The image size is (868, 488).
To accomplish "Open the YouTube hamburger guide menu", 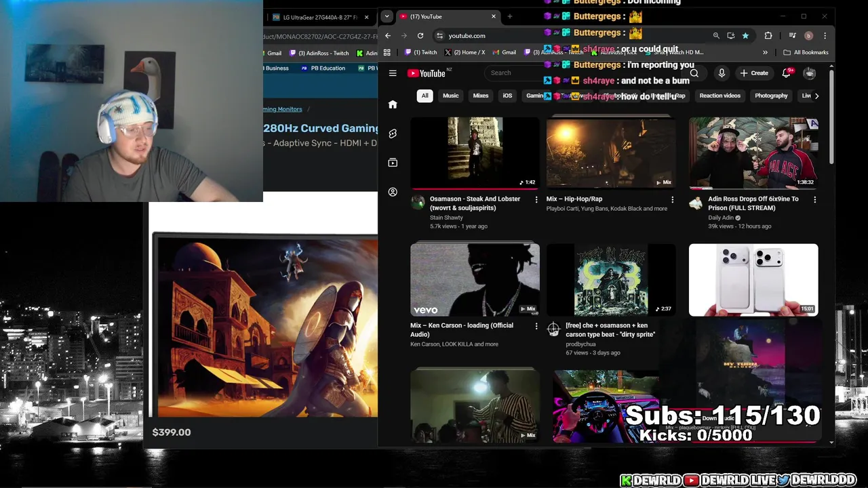I will [x=393, y=73].
